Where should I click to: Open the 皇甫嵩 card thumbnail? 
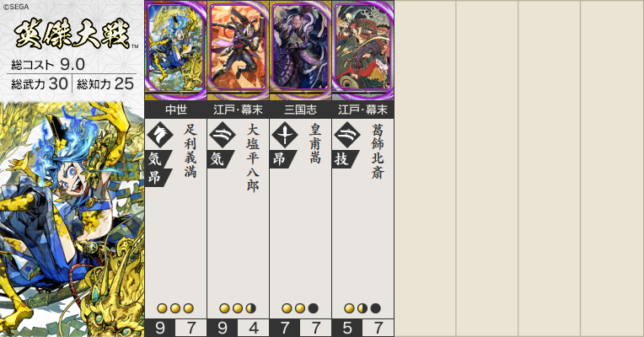tap(301, 50)
